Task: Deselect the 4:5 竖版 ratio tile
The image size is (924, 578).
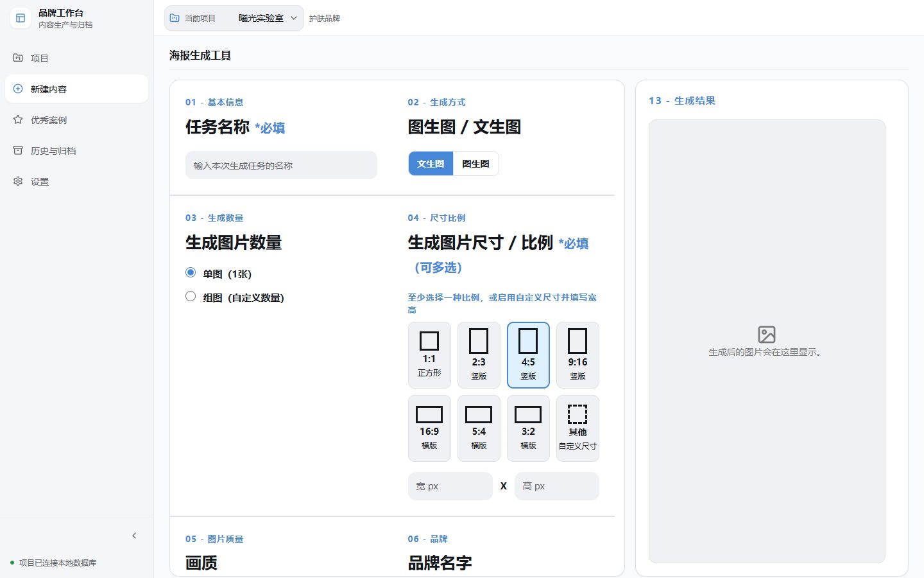Action: click(528, 355)
